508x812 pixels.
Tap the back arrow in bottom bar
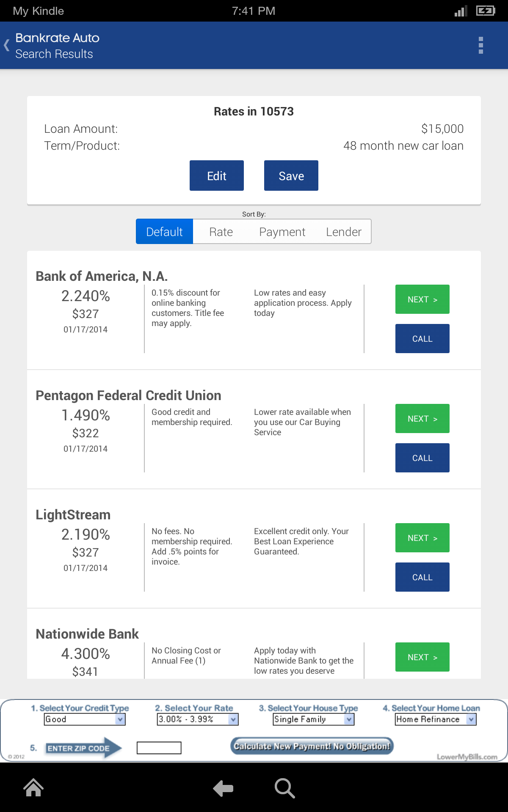point(223,788)
